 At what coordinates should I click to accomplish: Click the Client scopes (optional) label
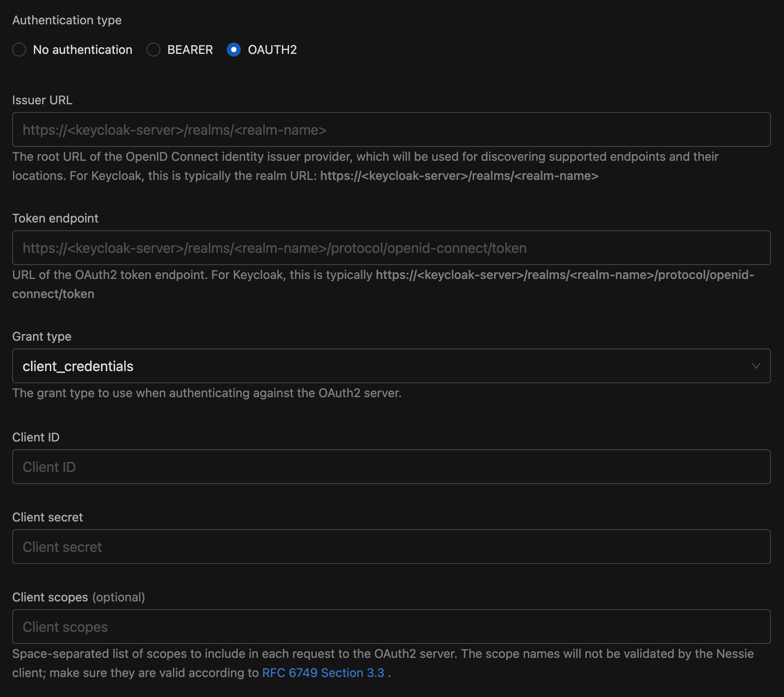(79, 597)
